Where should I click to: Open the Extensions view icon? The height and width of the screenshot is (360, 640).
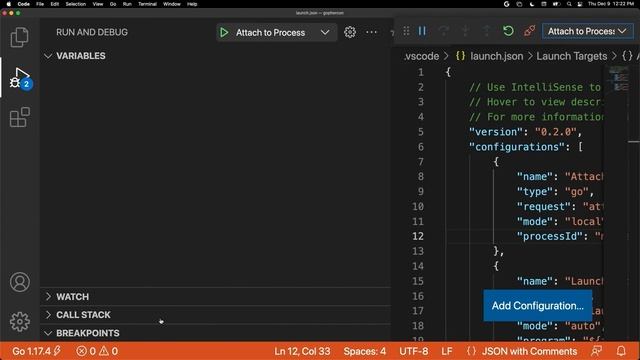click(x=20, y=117)
